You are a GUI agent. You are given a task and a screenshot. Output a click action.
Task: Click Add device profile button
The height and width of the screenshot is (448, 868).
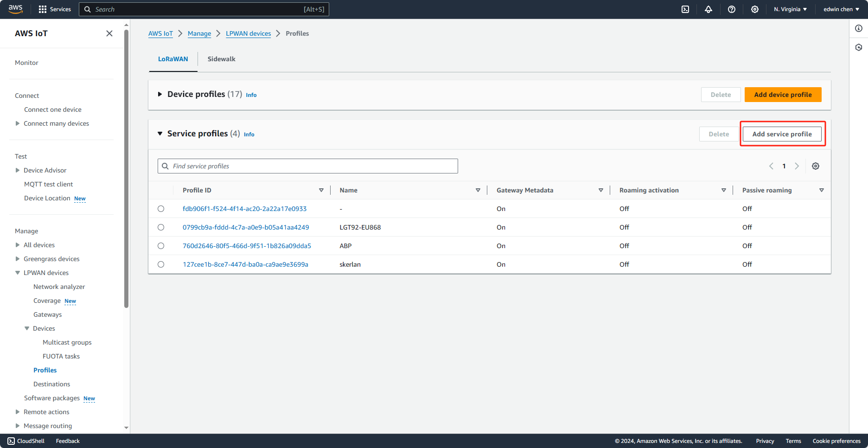(783, 95)
